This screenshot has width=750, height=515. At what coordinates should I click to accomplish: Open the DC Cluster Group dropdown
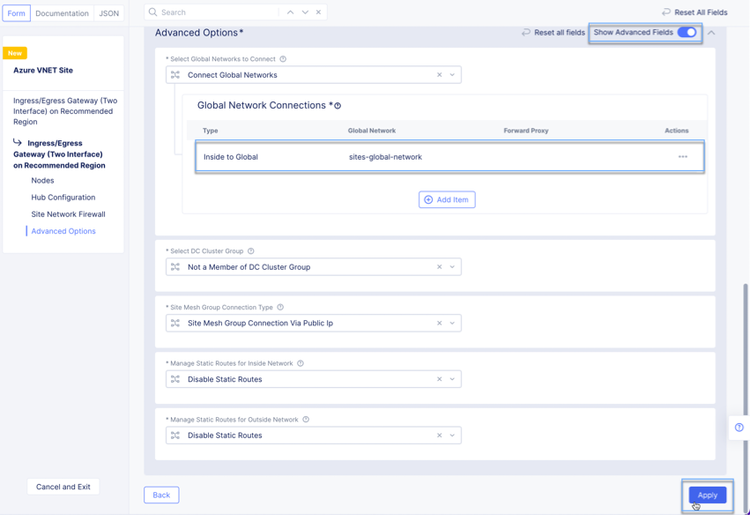[452, 267]
